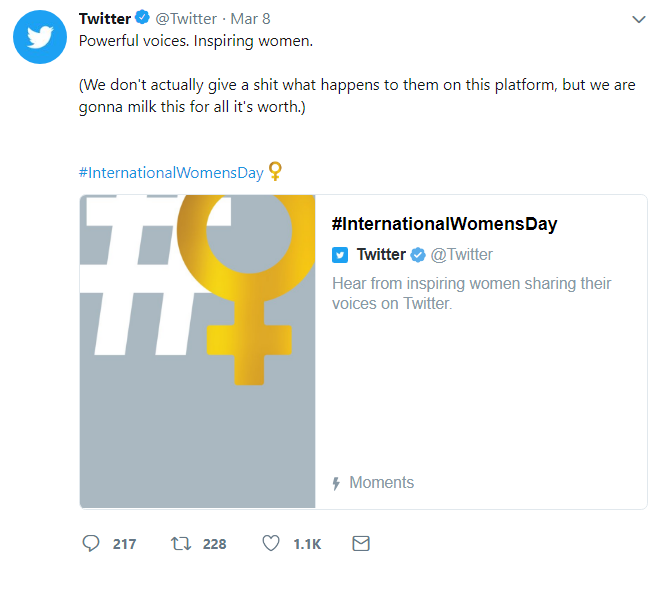Click the gold female symbol emoji after hashtag
660x595 pixels.
[275, 171]
